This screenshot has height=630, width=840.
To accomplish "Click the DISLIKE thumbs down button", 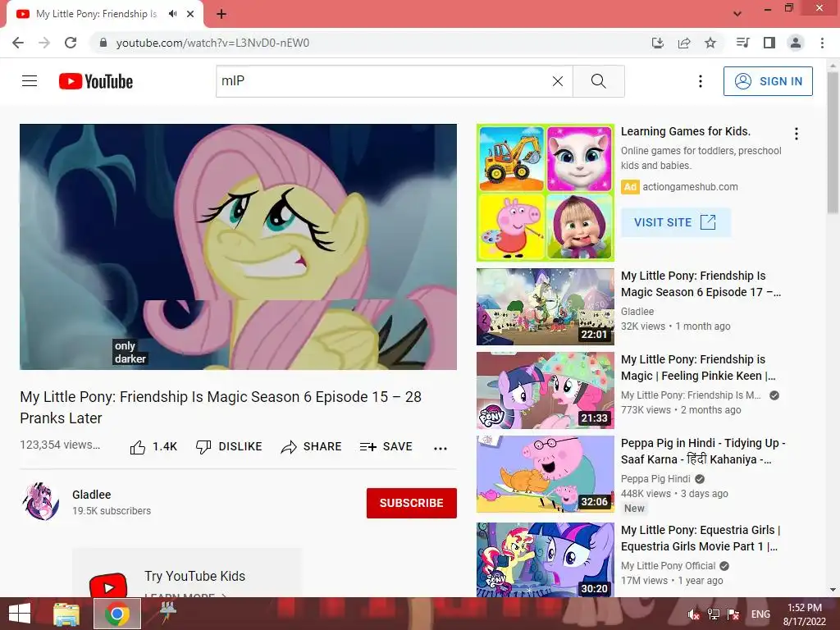I will coord(229,447).
